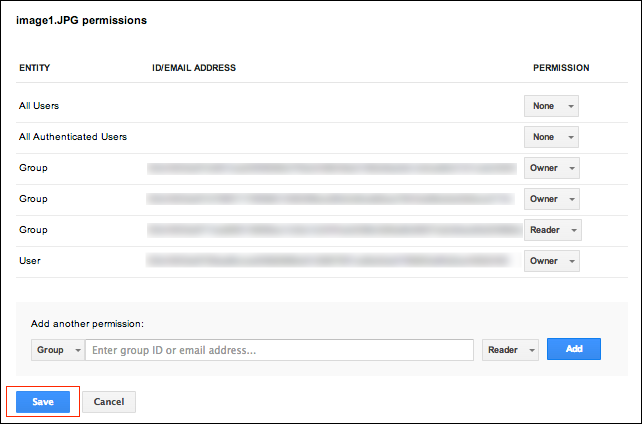The image size is (642, 424).
Task: Click the ID/EMAIL ADDRESS column header
Action: pyautogui.click(x=193, y=68)
